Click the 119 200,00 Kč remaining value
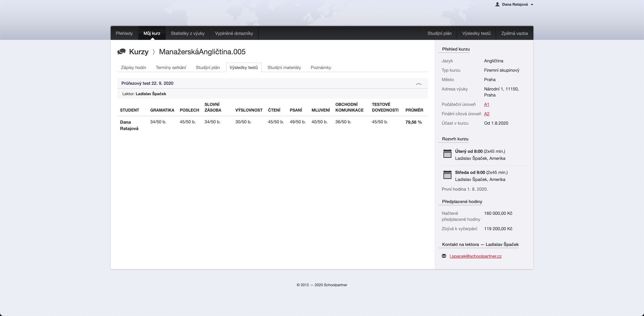644x316 pixels. pos(498,229)
